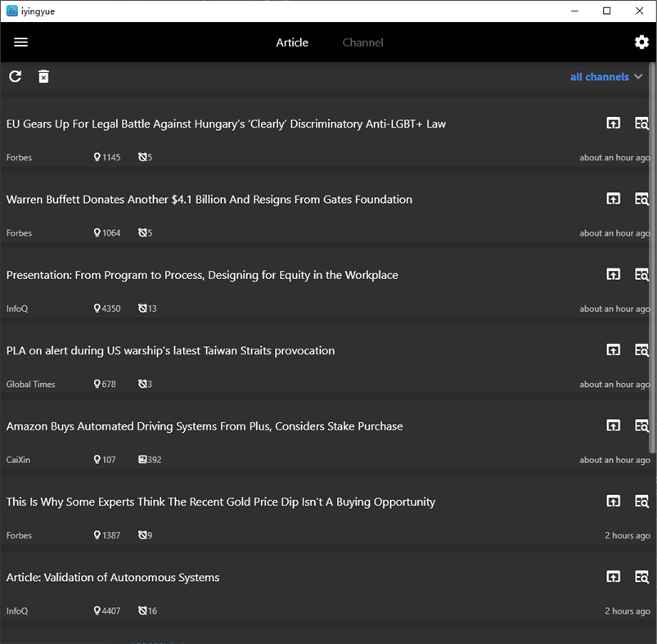Click the 678 count on PLA article
Image resolution: width=657 pixels, height=644 pixels.
coord(109,385)
